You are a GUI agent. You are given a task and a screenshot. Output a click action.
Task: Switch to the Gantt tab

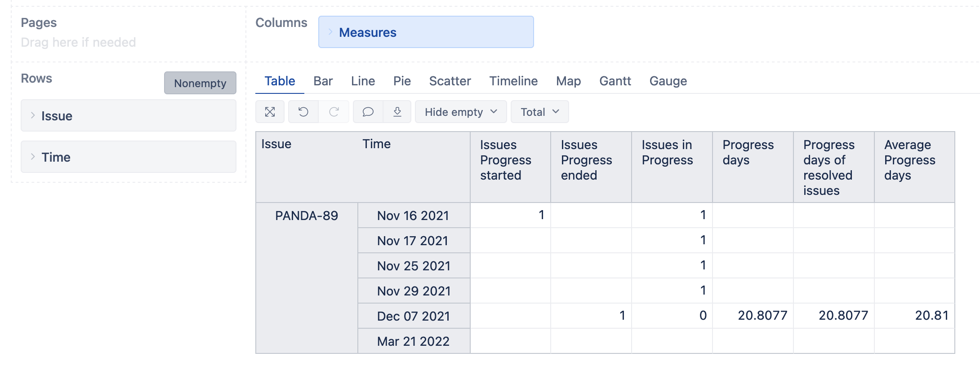[x=615, y=81]
